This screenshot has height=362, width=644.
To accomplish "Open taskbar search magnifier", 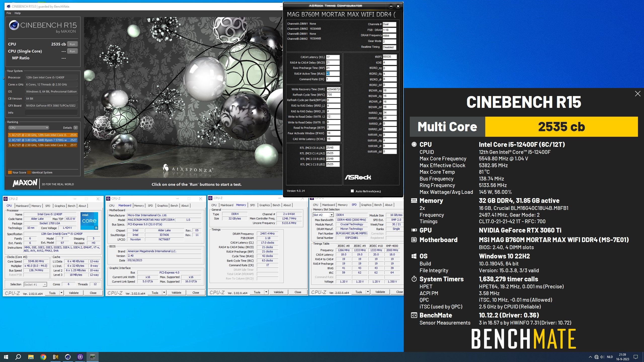I will click(18, 357).
